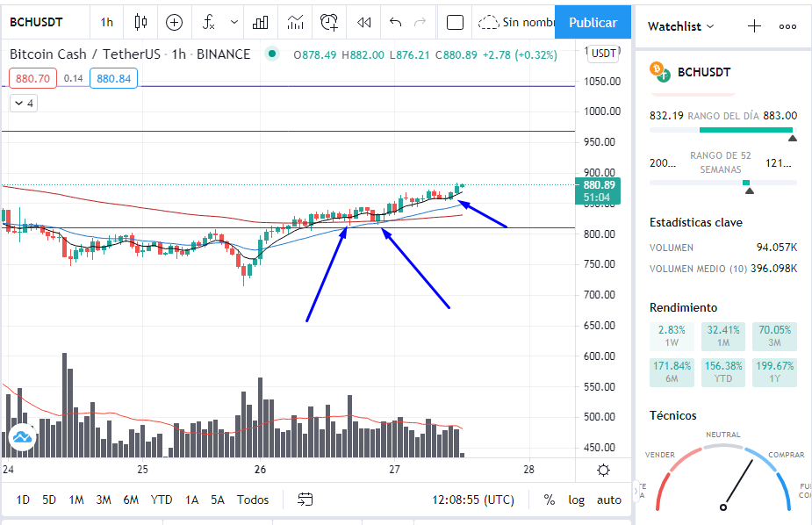Click the red sell price 880.70 button

pyautogui.click(x=32, y=79)
